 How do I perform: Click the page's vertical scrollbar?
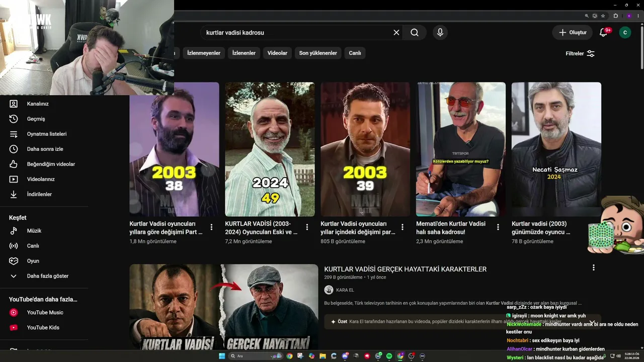coord(641,48)
